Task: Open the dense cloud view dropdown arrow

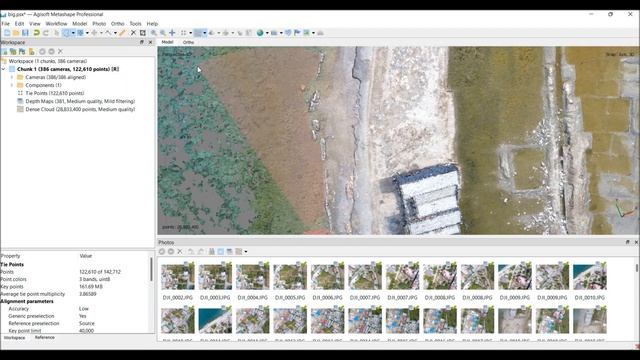Action: 204,33
